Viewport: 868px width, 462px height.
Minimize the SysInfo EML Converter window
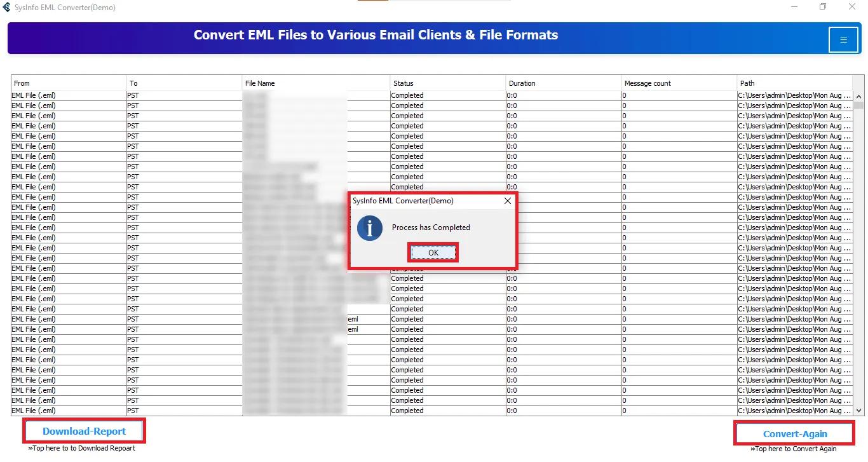(795, 7)
